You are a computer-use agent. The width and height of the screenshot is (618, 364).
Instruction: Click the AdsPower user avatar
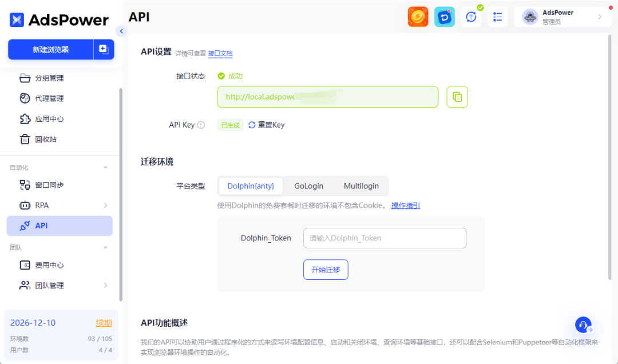tap(530, 17)
